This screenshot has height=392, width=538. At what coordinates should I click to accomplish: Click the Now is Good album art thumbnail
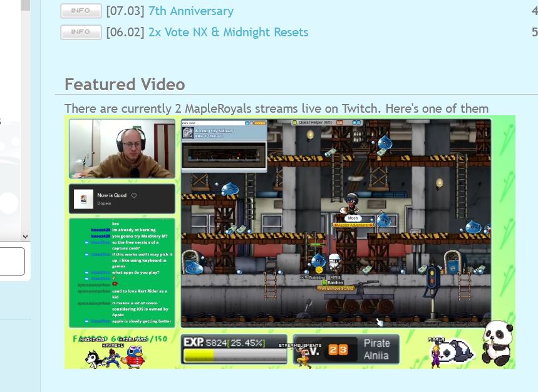(83, 199)
